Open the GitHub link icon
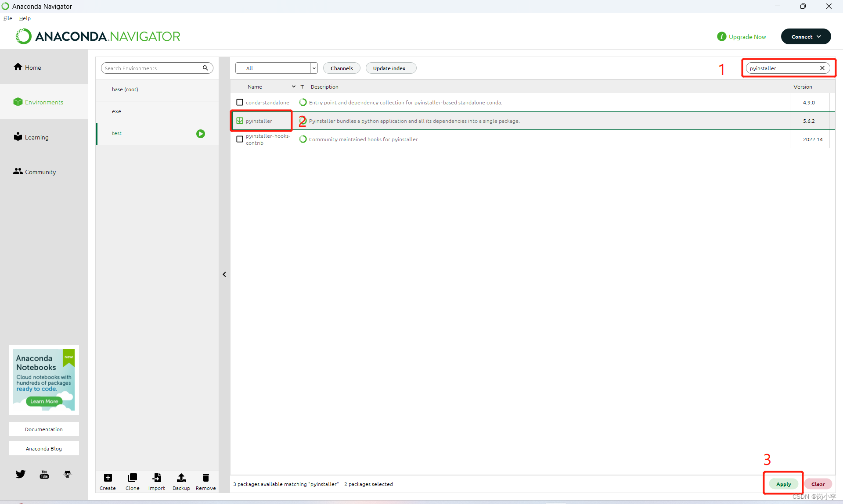This screenshot has width=843, height=504. coord(68,474)
